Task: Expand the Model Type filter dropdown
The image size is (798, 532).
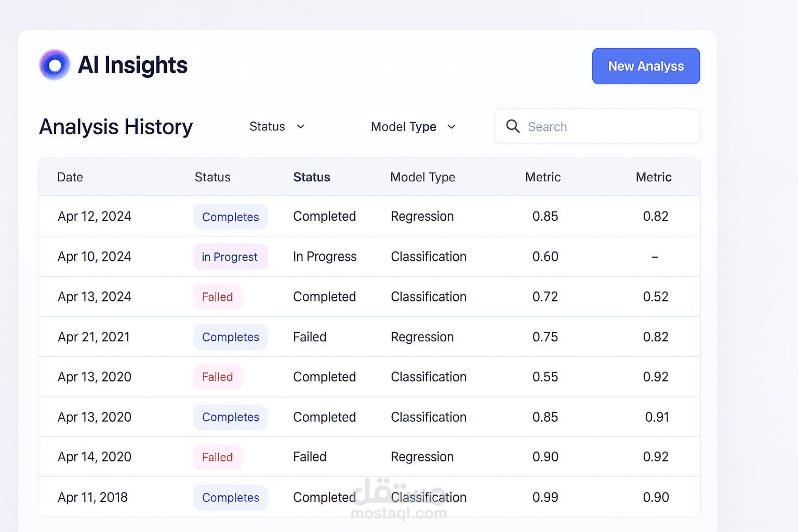Action: 414,127
